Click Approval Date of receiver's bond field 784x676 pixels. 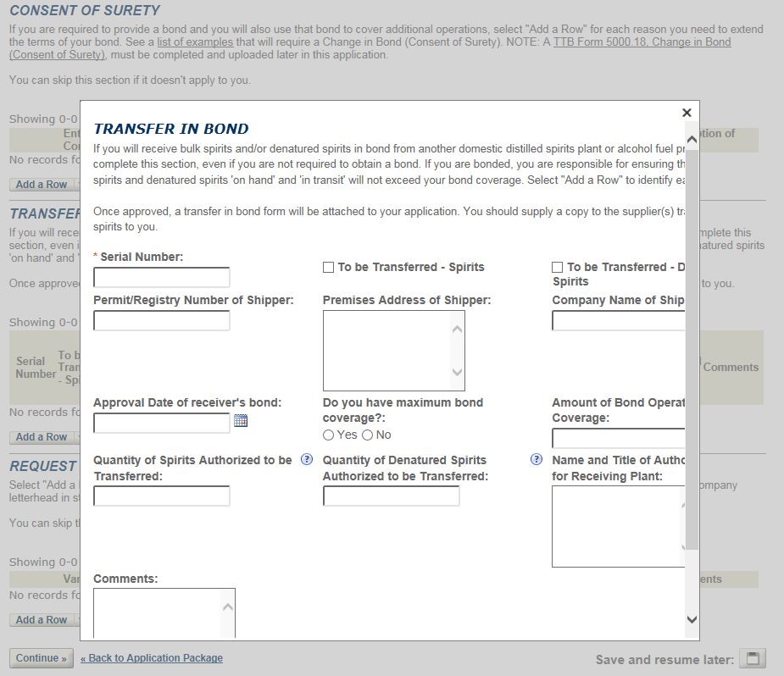tap(162, 424)
